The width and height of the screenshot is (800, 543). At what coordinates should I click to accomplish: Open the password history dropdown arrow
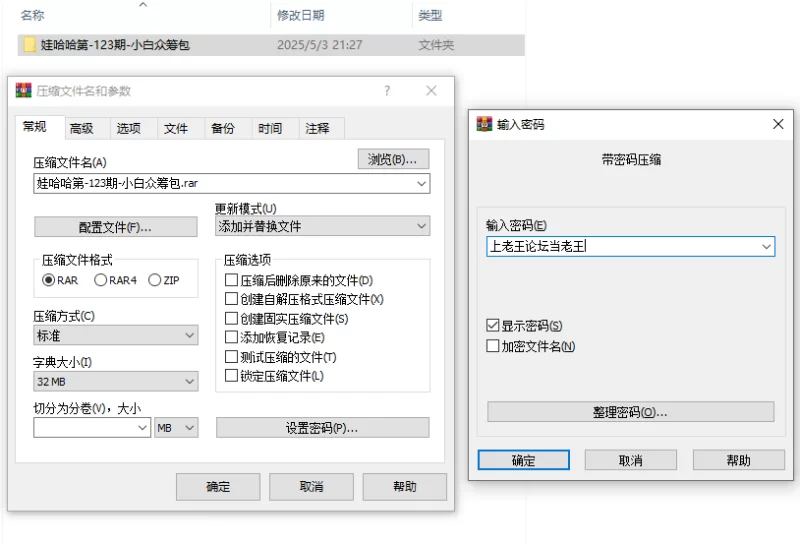coord(766,246)
